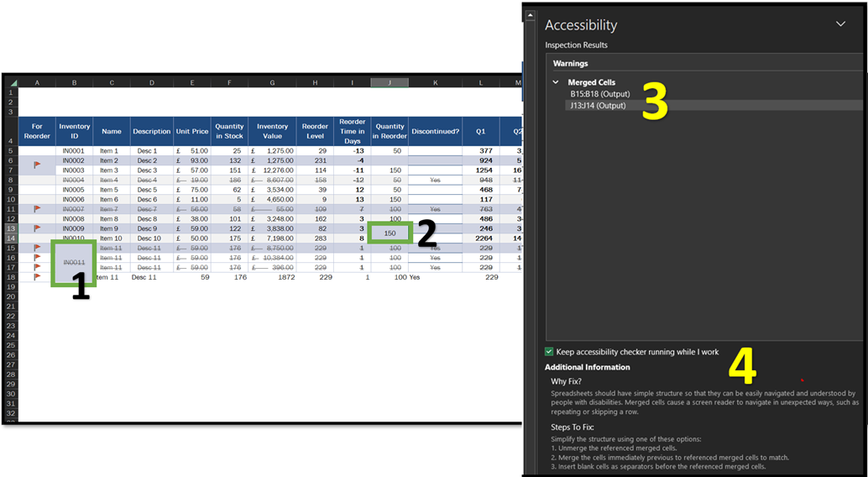Select cell Item 5
Screen dimensions: 868x477
(112, 190)
